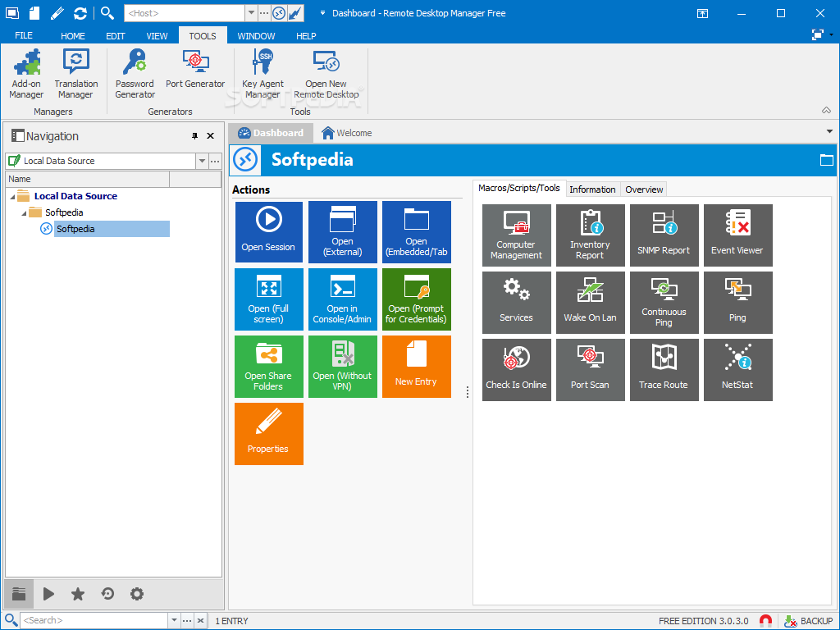Click Open New Remote Desktop tool
The width and height of the screenshot is (840, 630).
pos(326,74)
